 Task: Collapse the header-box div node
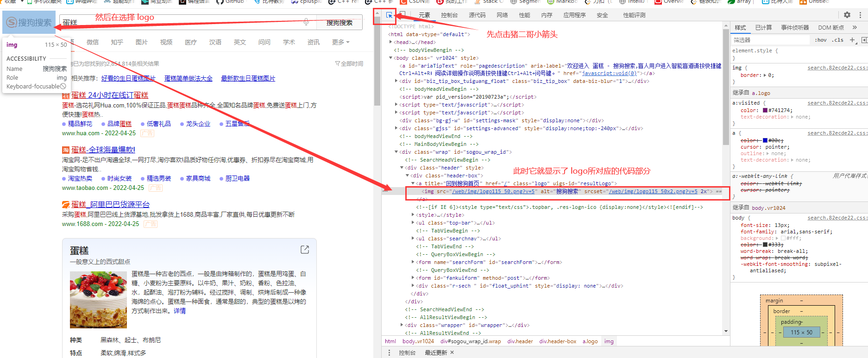tap(408, 176)
